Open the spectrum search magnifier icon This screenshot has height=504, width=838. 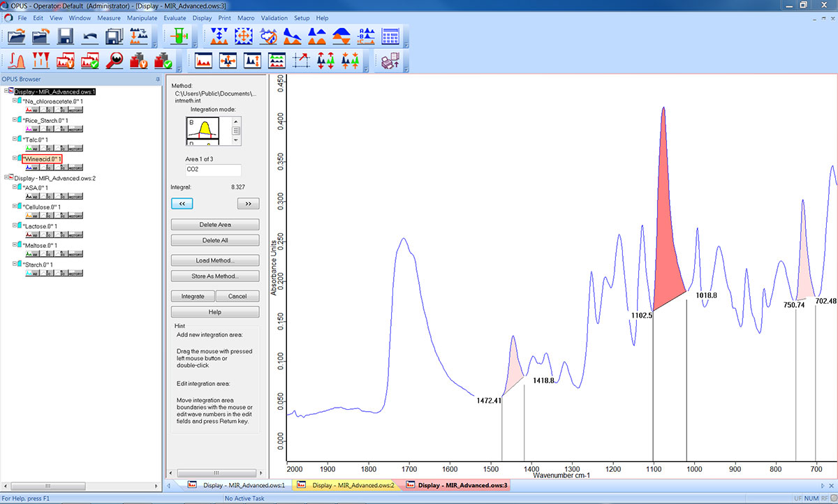[x=115, y=61]
